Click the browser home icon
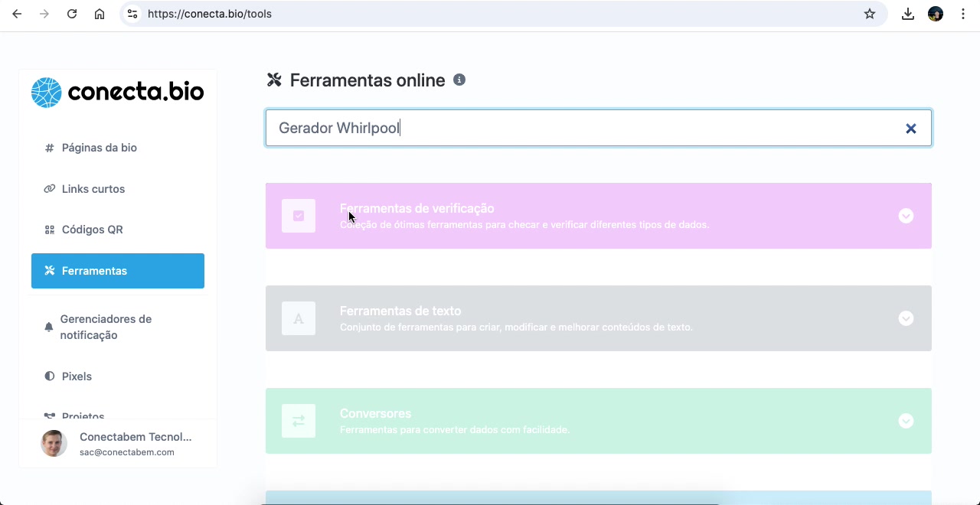 100,14
